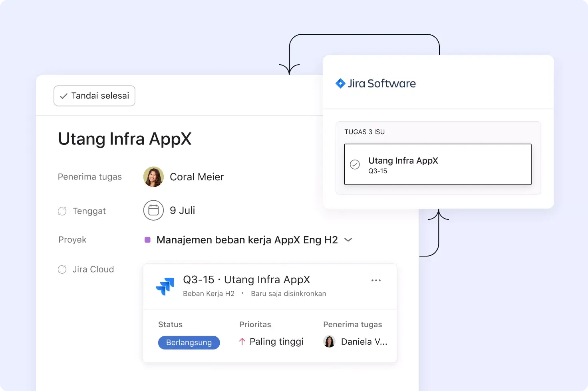Toggle completion circle on Utang Infra AppX card
Viewport: 588px width, 391px height.
tap(355, 164)
